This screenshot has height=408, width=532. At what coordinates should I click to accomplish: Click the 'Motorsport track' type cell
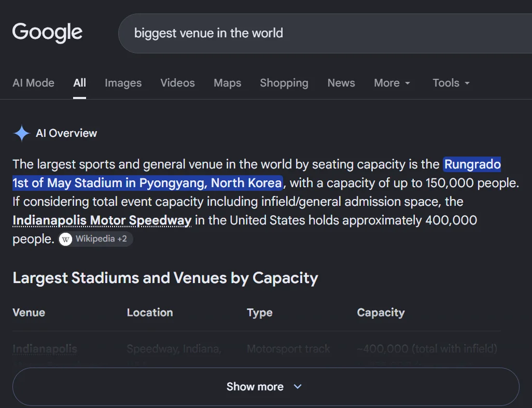[288, 349]
